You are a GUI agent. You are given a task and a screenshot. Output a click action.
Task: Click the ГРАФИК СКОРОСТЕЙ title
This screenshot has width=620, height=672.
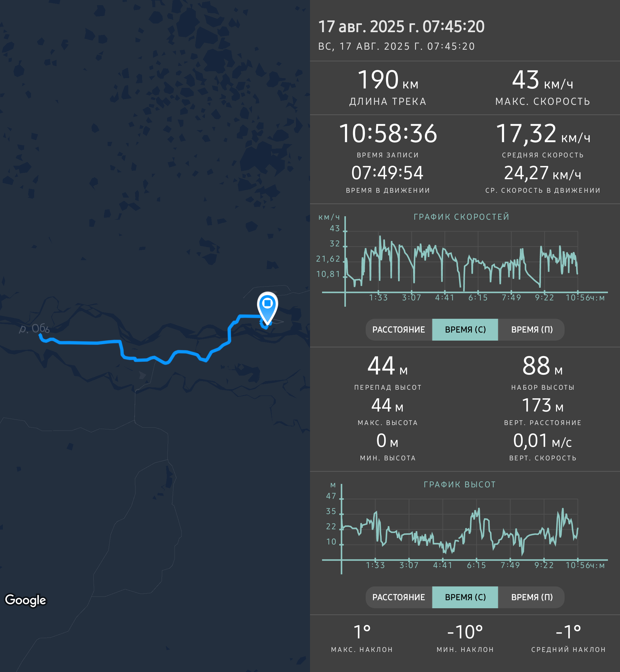(x=461, y=217)
